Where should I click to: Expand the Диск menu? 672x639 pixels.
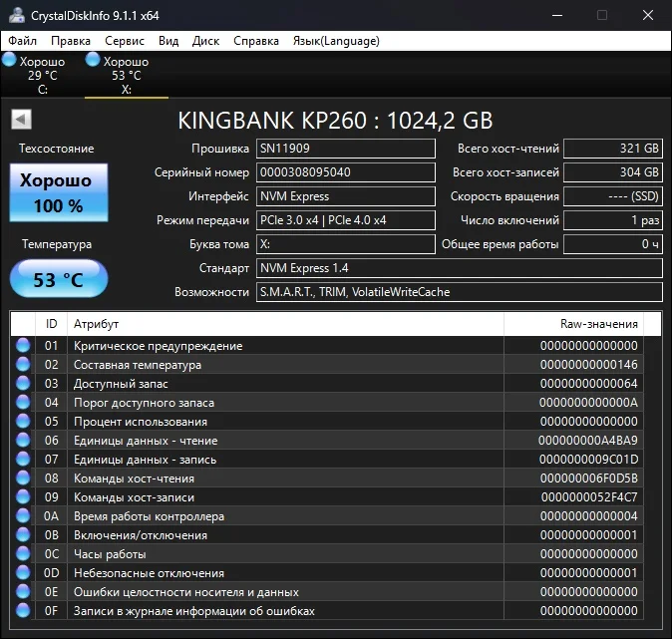[x=205, y=41]
